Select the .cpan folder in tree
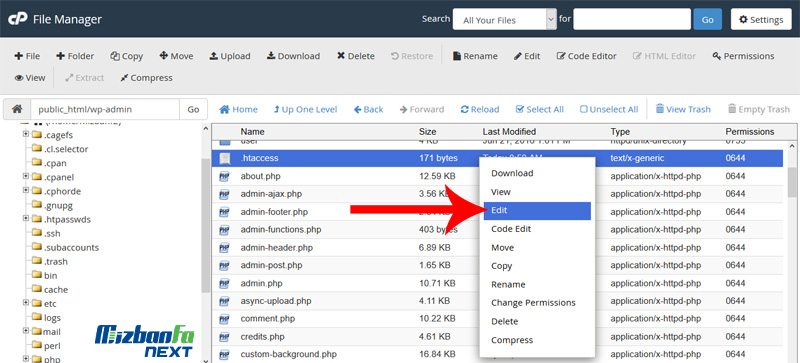Screen dimensions: 800x363 pos(55,163)
